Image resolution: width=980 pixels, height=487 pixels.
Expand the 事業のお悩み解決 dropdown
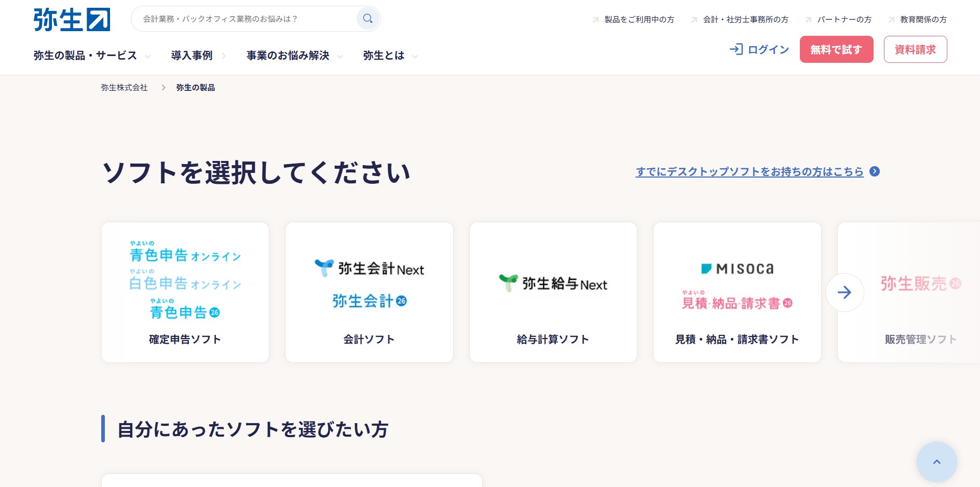click(x=341, y=56)
